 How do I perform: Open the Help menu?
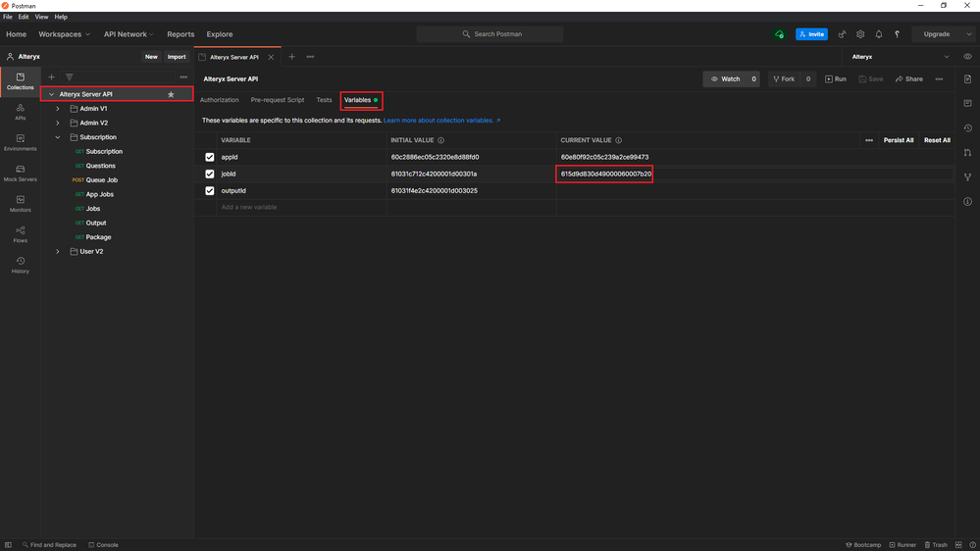coord(61,17)
